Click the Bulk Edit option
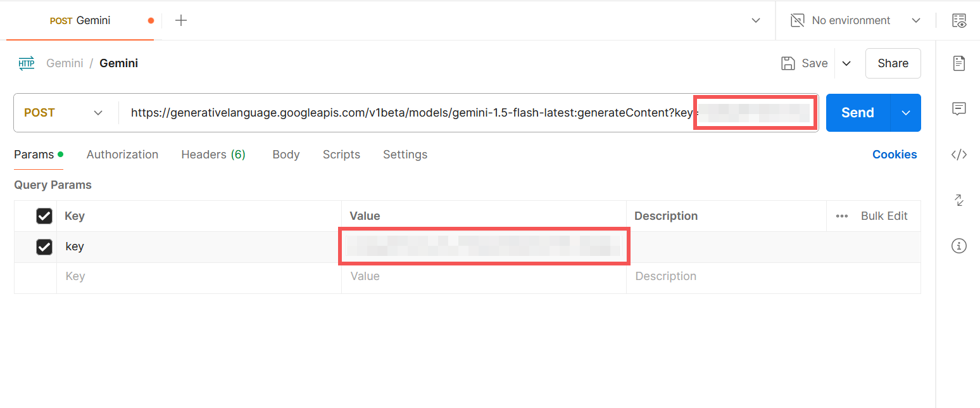The width and height of the screenshot is (980, 408). coord(884,215)
